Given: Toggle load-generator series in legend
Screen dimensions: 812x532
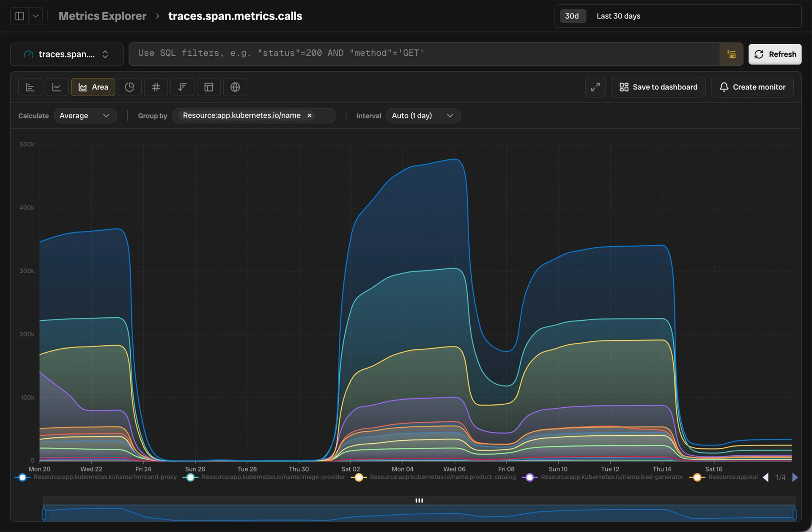Looking at the screenshot, I should point(603,477).
